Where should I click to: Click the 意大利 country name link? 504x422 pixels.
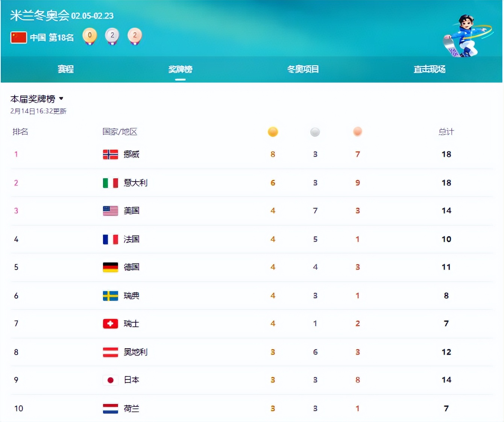point(135,183)
